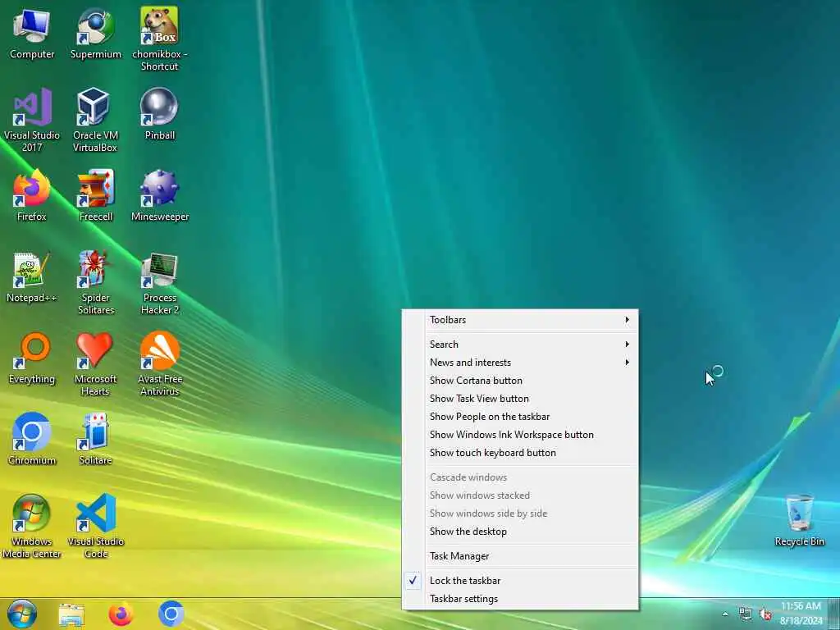
Task: Uncheck Lock the taskbar
Action: (520, 580)
